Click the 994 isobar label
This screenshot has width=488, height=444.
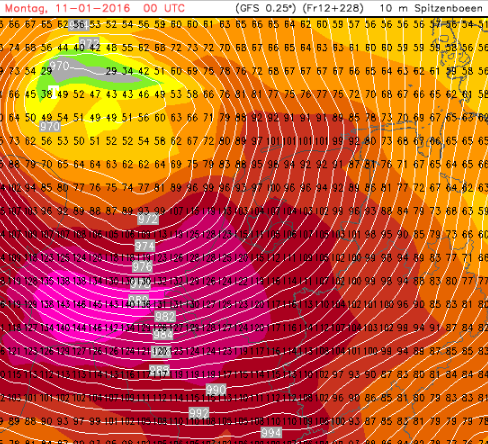[x=271, y=433]
